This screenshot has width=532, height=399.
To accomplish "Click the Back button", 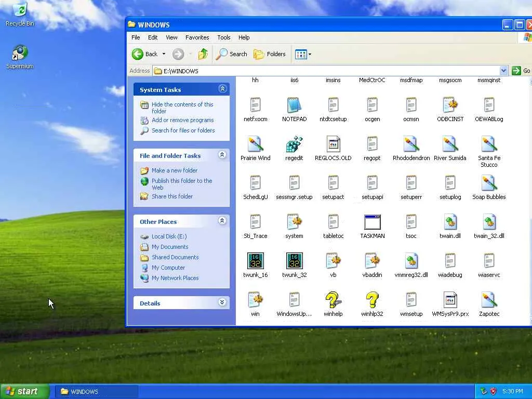I will point(145,54).
